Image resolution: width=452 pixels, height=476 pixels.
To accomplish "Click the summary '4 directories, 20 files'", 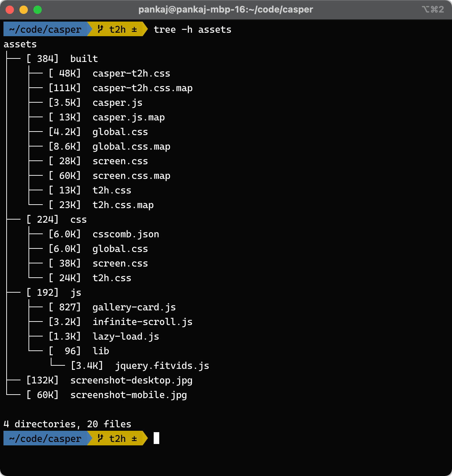I will click(x=67, y=424).
